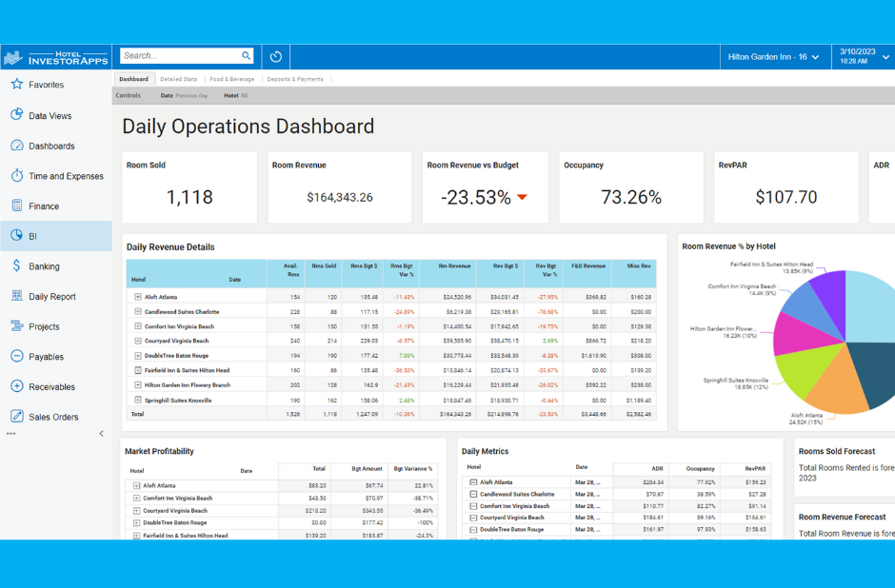Screen dimensions: 895x588
Task: Switch to the Dashboard tab
Action: (133, 79)
